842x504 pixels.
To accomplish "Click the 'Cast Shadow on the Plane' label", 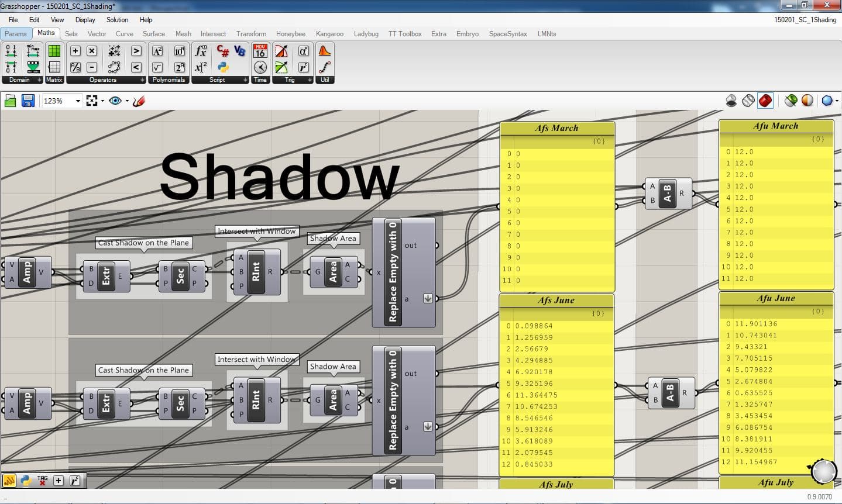I will click(x=144, y=243).
